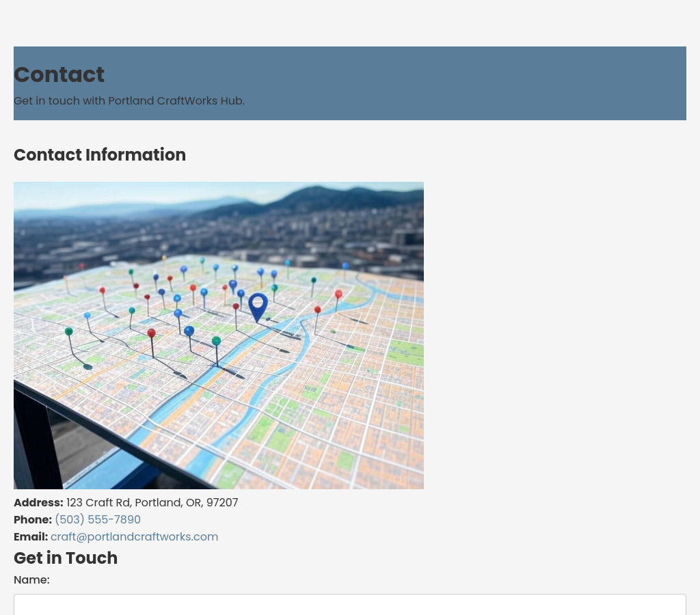Click the green pin nearest the bottom cluster
This screenshot has width=700, height=615.
(x=216, y=340)
